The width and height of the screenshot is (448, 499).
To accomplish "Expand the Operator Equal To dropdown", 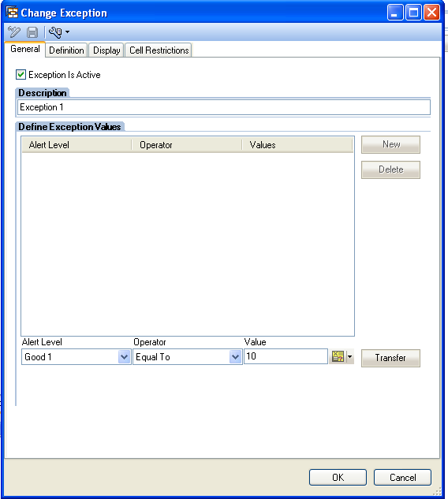I will tap(235, 357).
